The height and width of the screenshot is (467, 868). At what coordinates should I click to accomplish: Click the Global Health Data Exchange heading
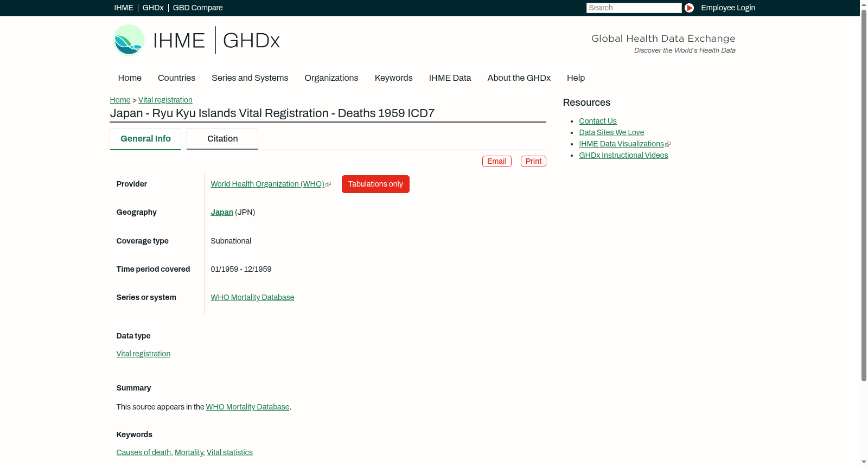coord(663,39)
